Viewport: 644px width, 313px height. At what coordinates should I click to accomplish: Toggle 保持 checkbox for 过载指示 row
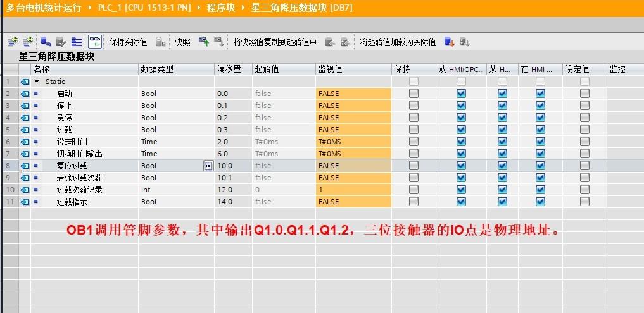[x=414, y=202]
